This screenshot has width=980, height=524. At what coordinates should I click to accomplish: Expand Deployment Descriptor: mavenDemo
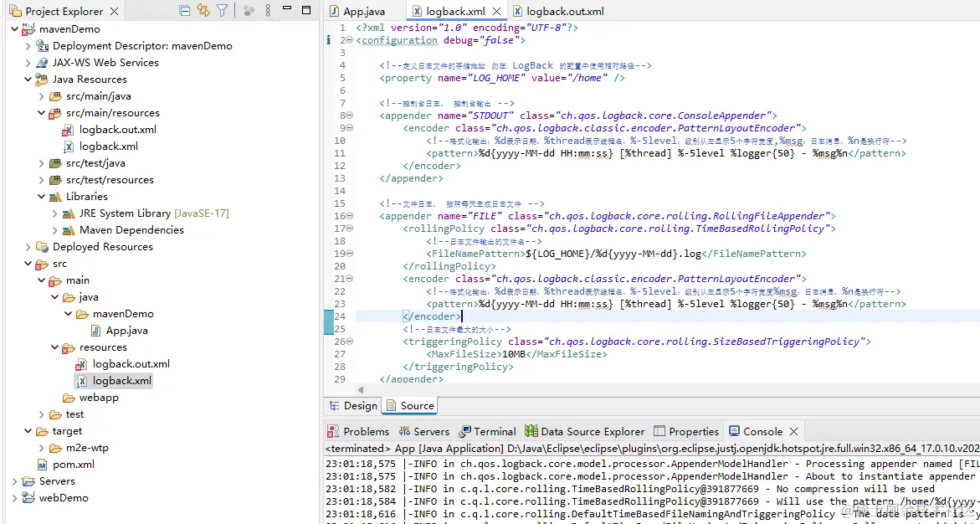(28, 46)
